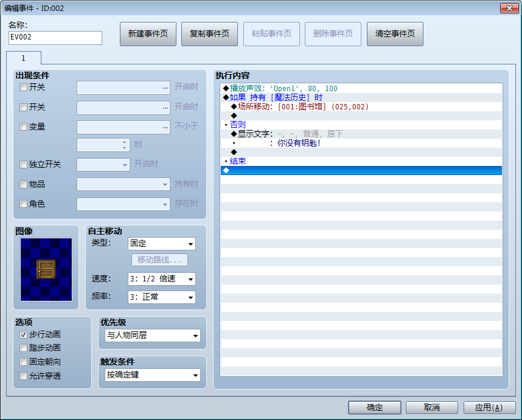Cancel with the 取消 button
The image size is (522, 420).
pos(432,407)
